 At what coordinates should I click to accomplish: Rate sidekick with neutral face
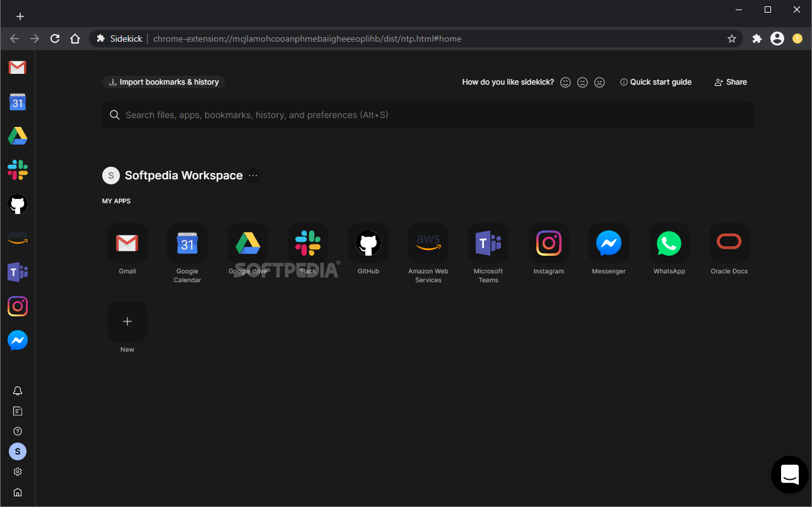point(583,82)
